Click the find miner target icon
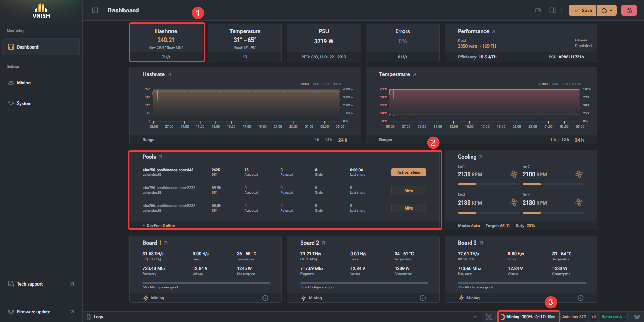Viewport: 644px width, 322px height. pos(489,317)
